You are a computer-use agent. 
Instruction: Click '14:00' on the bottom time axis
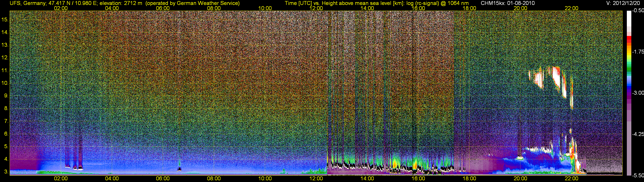pos(367,179)
